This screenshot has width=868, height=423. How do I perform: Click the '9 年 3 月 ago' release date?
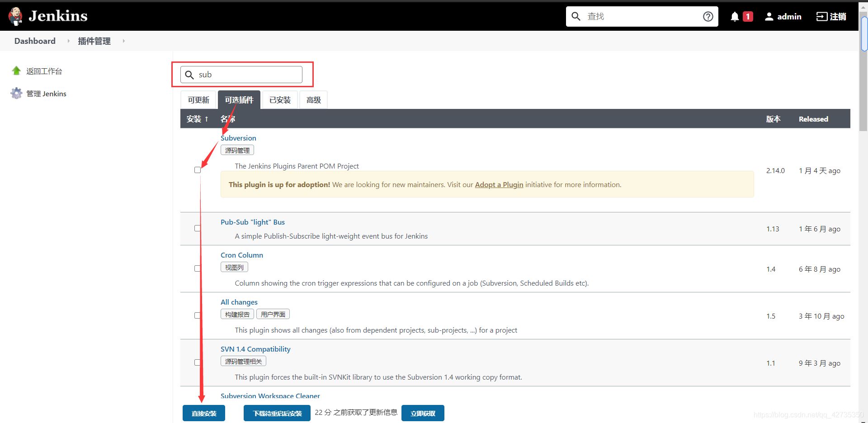click(820, 363)
